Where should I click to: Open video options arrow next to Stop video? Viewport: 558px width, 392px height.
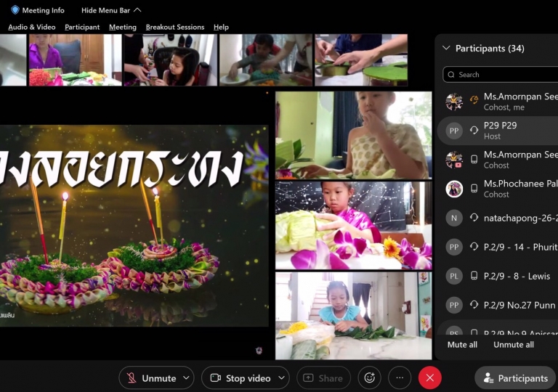click(281, 377)
